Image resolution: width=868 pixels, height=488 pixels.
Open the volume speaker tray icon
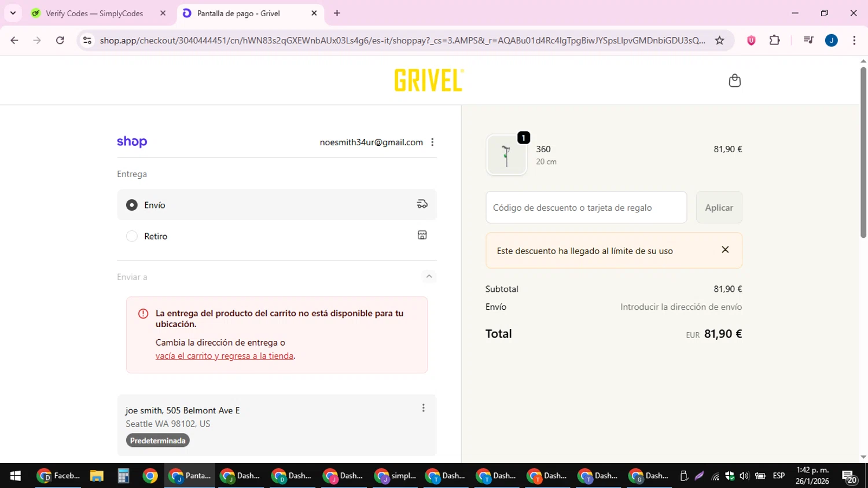coord(744,476)
